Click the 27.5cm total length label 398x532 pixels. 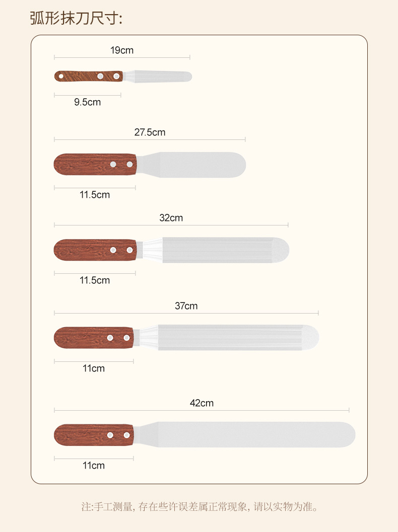(x=150, y=132)
